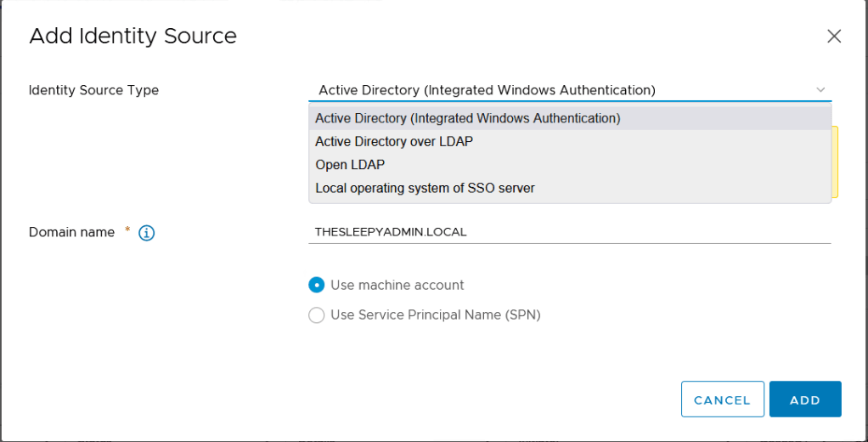Select Active Directory (Integrated Windows Authentication) list option
868x442 pixels.
[468, 118]
